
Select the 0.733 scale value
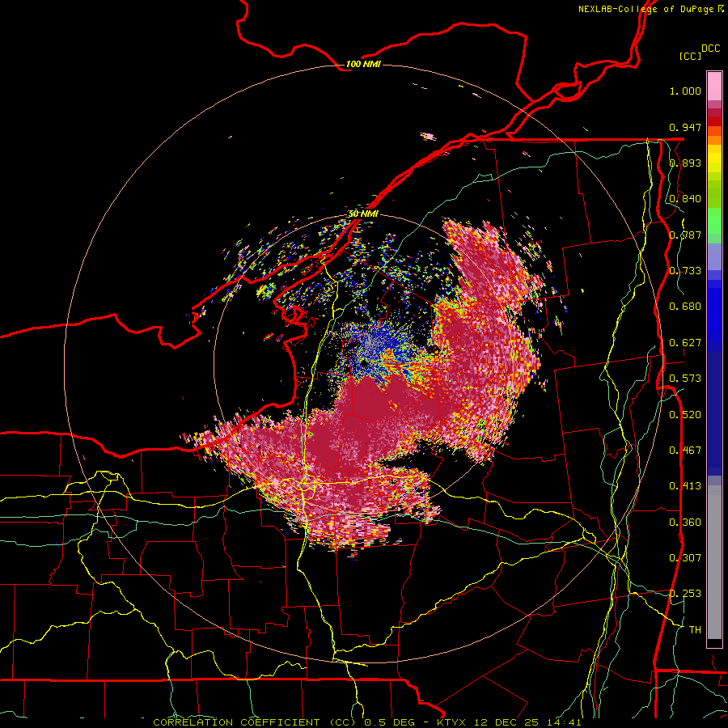point(685,271)
